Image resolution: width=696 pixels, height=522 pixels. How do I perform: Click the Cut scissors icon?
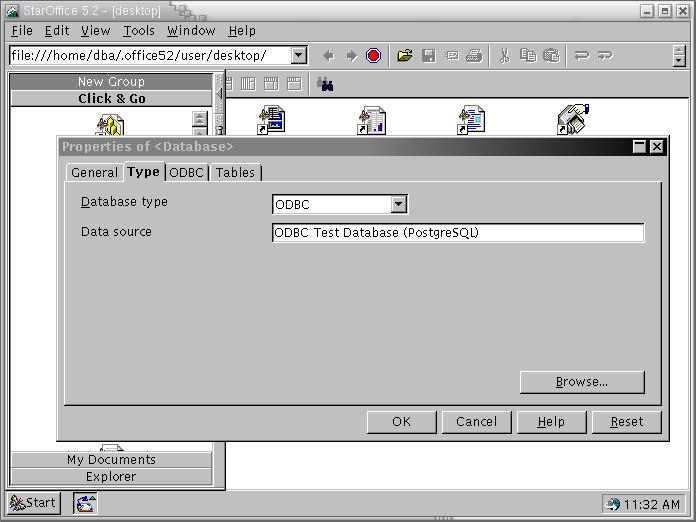pos(505,56)
